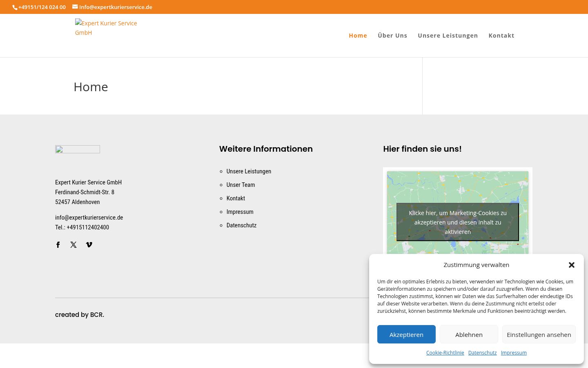The image size is (588, 368).
Task: Open the Unser Team footer link
Action: click(241, 185)
